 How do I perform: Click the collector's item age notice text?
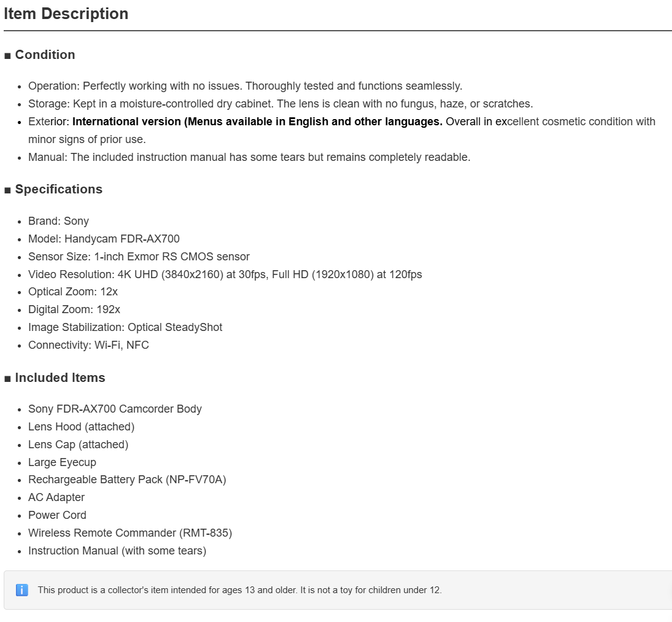point(239,590)
